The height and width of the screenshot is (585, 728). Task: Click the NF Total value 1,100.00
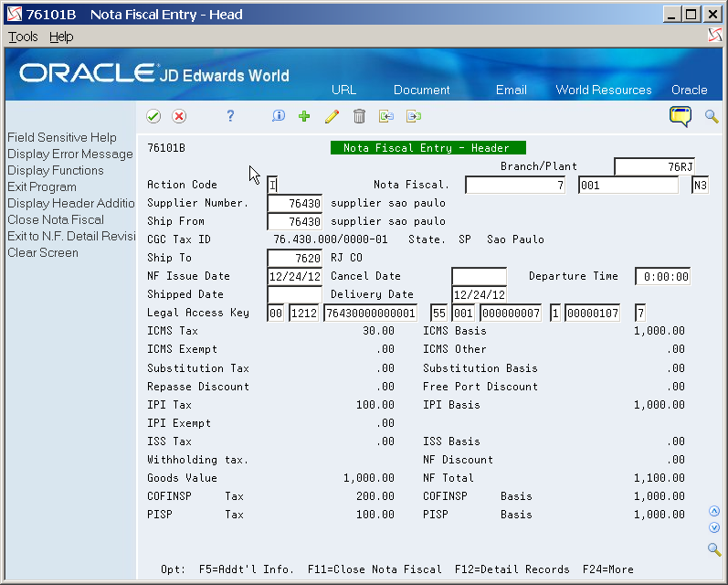(x=659, y=478)
